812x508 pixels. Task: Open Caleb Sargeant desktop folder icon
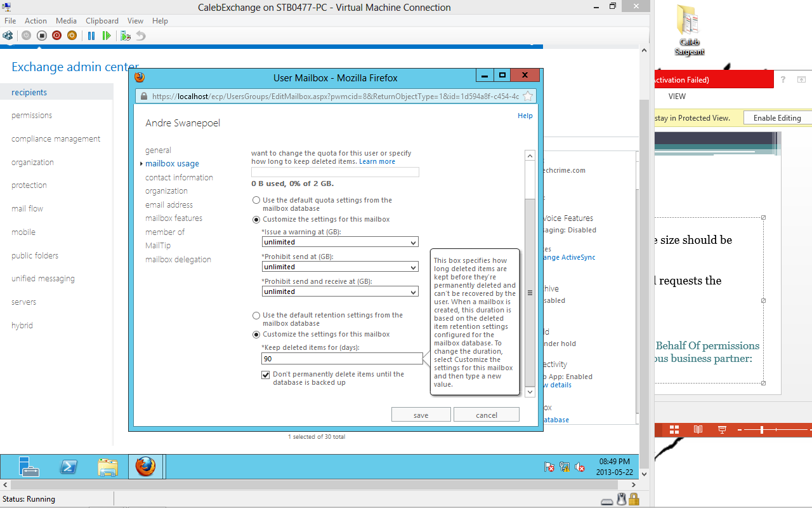coord(688,30)
